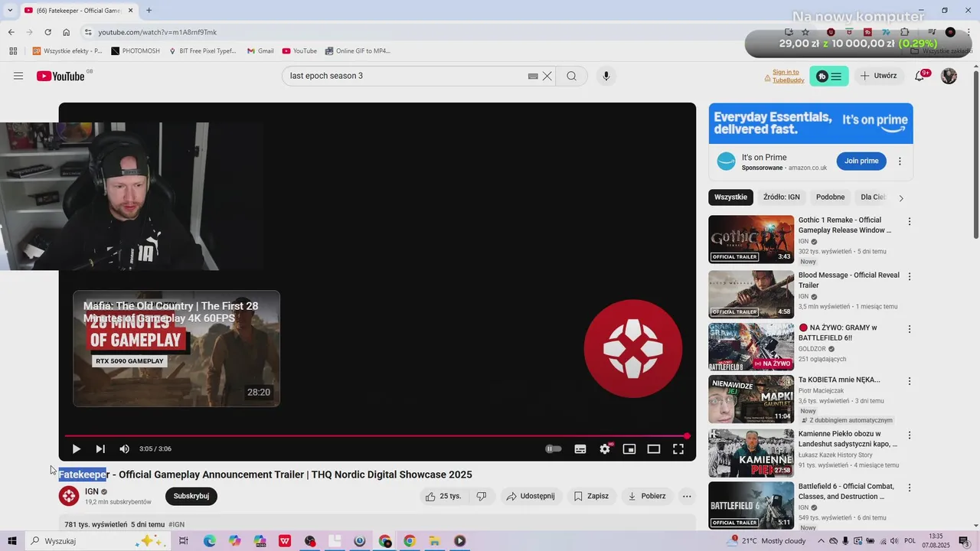Open the Gothic 1 Remake video thumbnail
980x551 pixels.
pos(751,240)
